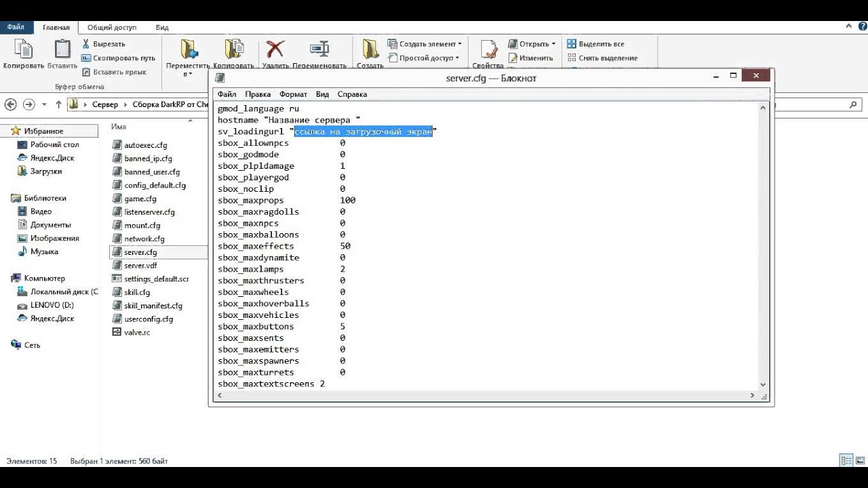Click the New folder (Создать) icon
Screen dimensions: 868x488
(370, 49)
